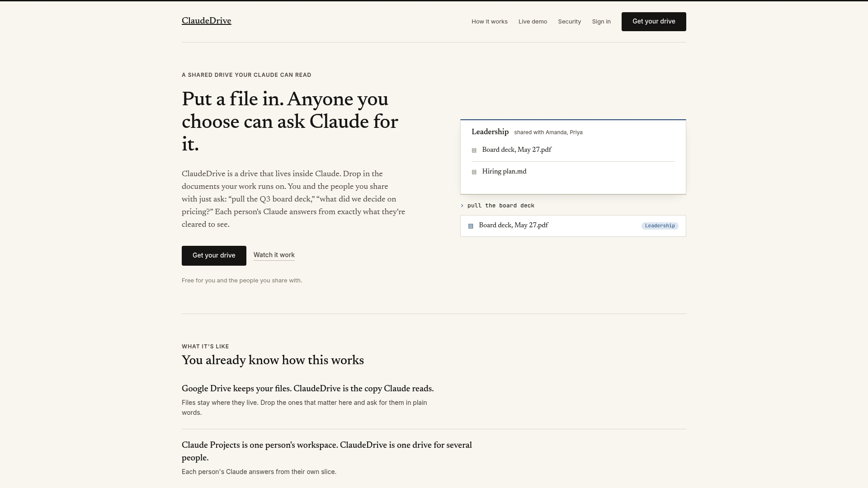Image resolution: width=868 pixels, height=488 pixels.
Task: Open Board deck result in answer card
Action: 573,226
